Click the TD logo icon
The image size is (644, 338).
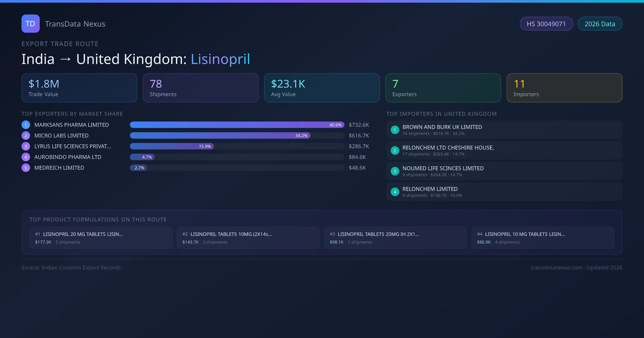pos(30,24)
